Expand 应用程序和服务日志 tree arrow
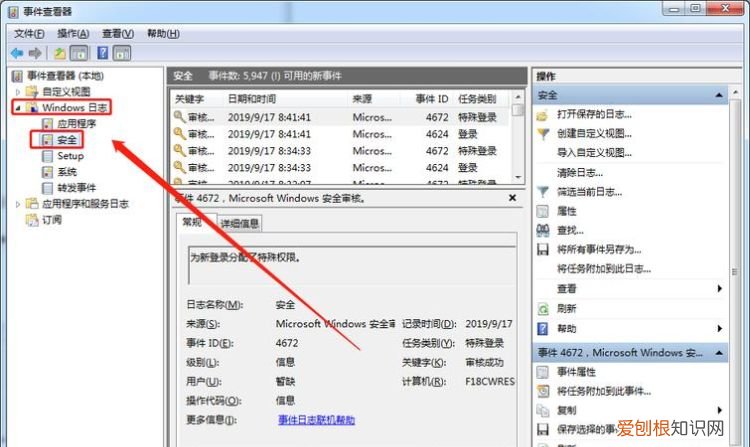The height and width of the screenshot is (447, 750). pyautogui.click(x=18, y=204)
